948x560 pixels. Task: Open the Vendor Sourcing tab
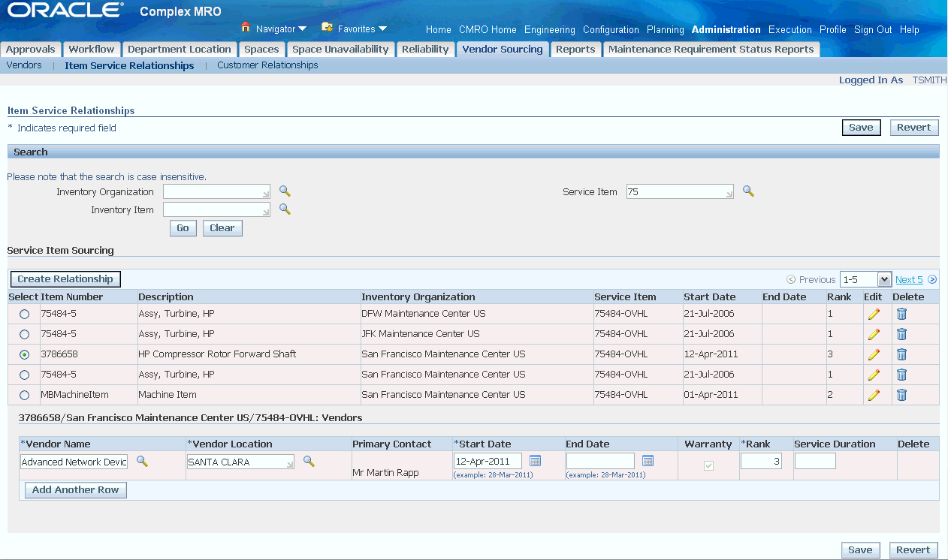click(503, 50)
